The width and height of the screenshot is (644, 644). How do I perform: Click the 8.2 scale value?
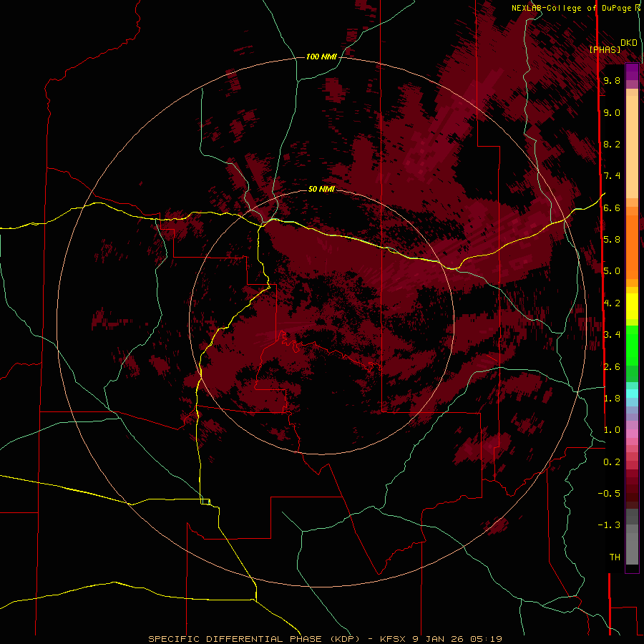tap(612, 144)
